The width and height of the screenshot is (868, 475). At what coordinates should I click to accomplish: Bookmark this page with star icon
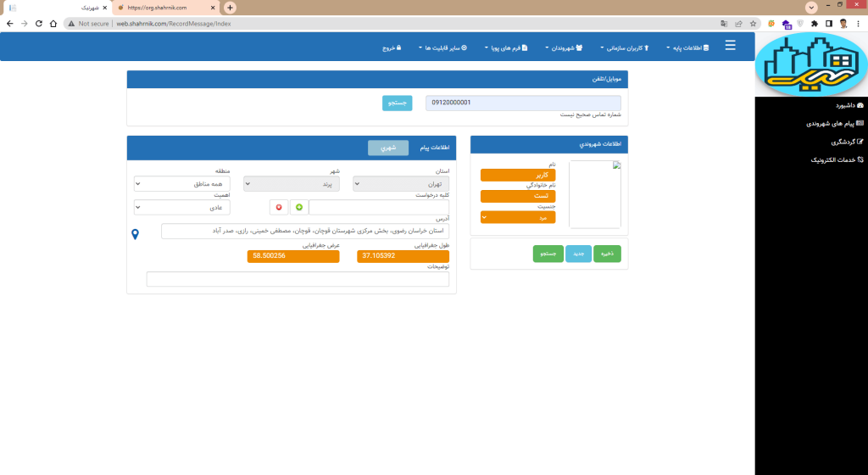[x=753, y=24]
